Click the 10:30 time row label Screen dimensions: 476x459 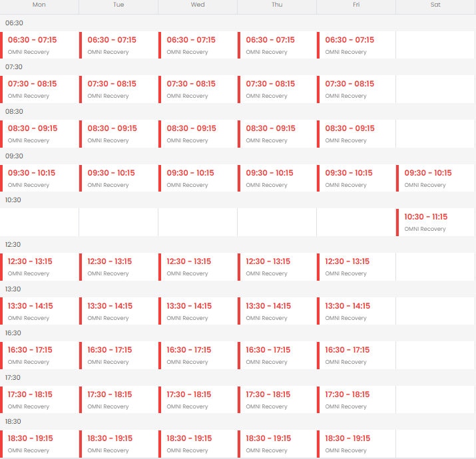pyautogui.click(x=13, y=200)
